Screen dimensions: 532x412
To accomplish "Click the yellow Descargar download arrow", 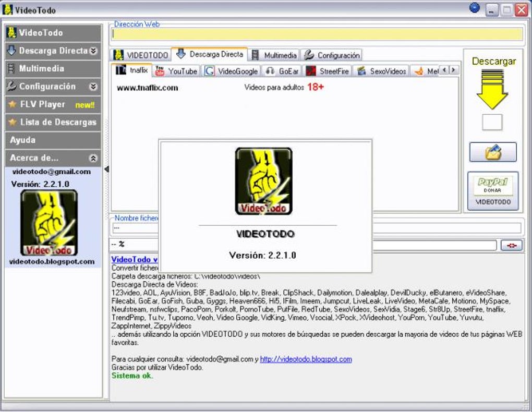I will tap(492, 89).
